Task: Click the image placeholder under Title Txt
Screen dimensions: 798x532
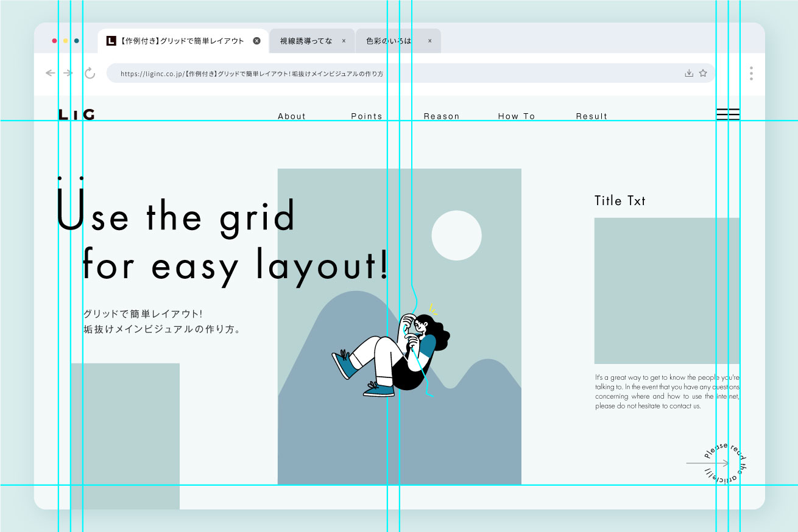Action: click(667, 291)
